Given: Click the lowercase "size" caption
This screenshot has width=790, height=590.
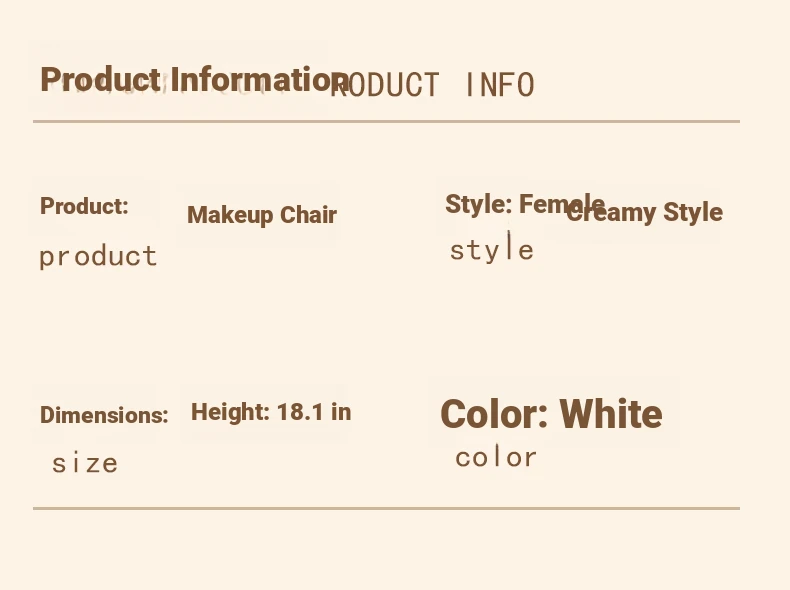Looking at the screenshot, I should click(x=85, y=463).
